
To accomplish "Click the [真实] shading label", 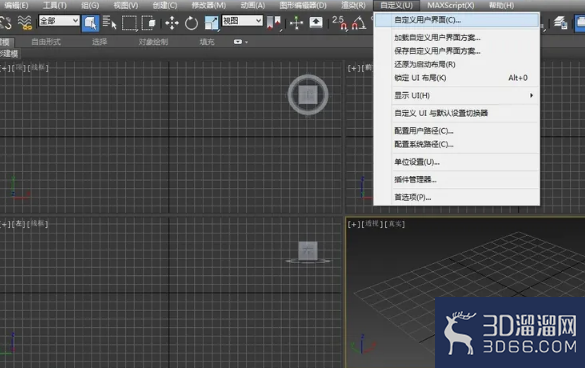I will pyautogui.click(x=394, y=224).
